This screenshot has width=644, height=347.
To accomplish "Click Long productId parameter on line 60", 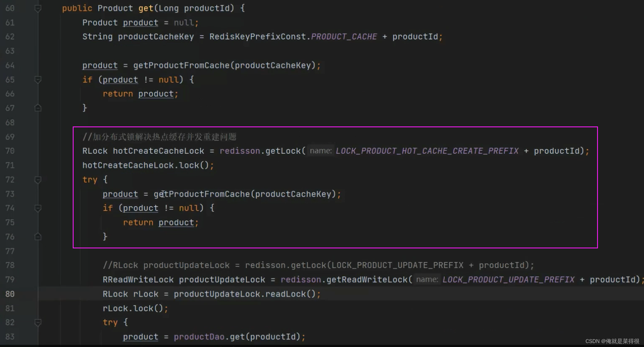I will 194,8.
